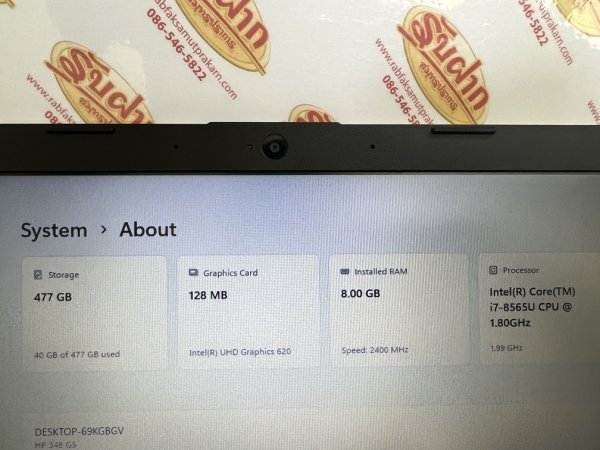Click Intel(R) UHD Graphics 620 text
This screenshot has width=600, height=450.
240,352
